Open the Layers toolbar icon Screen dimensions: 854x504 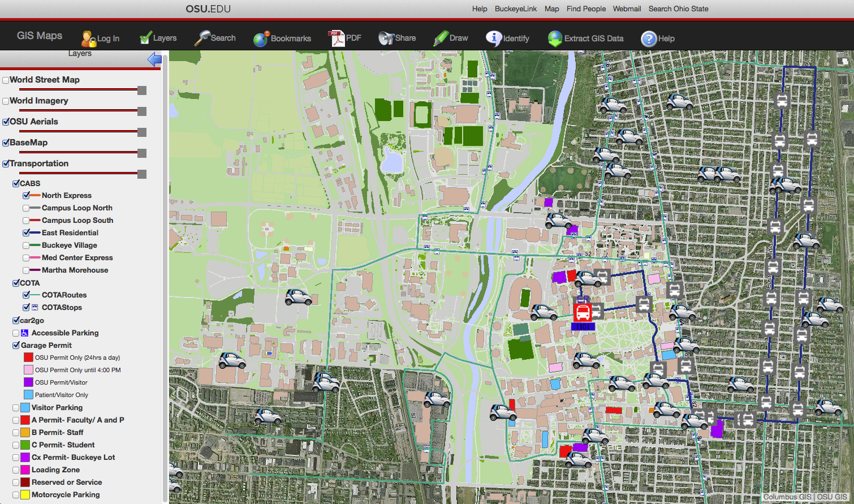pos(146,38)
